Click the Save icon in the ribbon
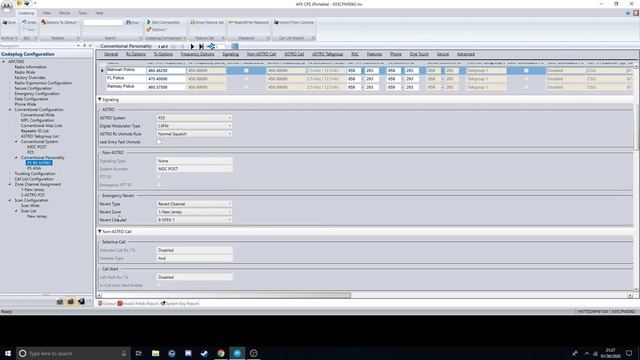Image resolution: width=640 pixels, height=360 pixels. [5, 22]
